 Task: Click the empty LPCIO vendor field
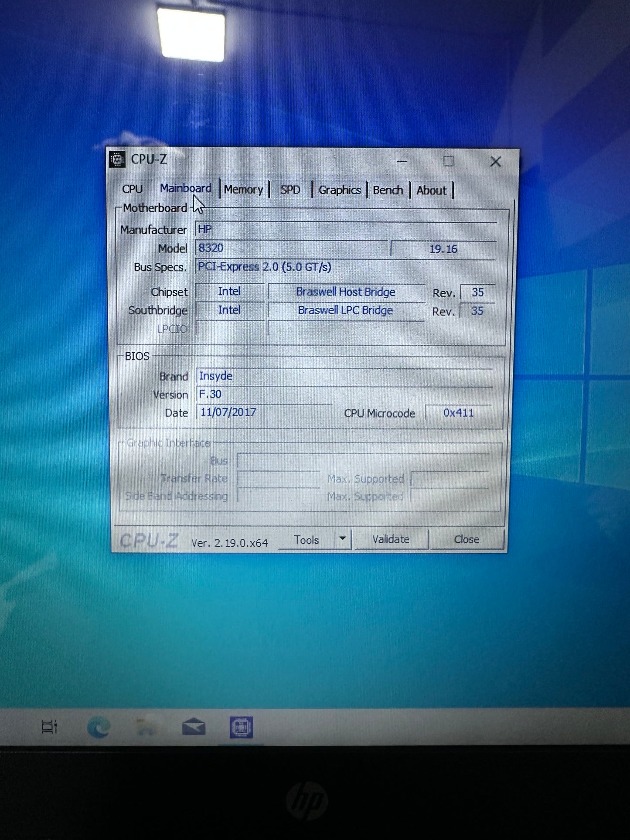(230, 328)
